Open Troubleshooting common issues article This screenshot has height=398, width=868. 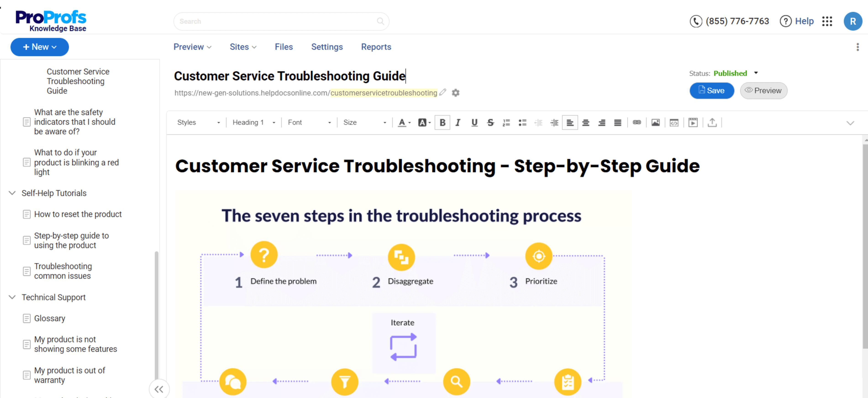click(x=63, y=271)
